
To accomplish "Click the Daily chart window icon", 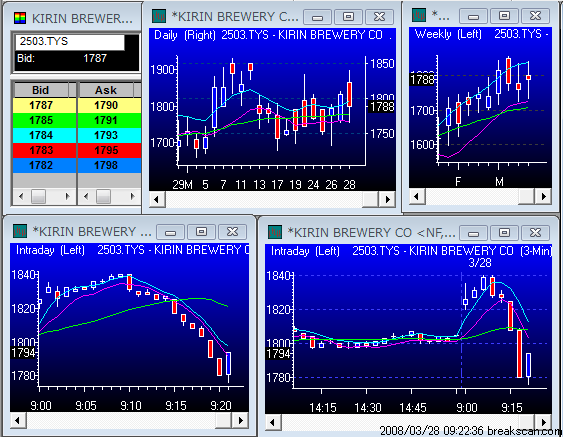I will coord(159,16).
